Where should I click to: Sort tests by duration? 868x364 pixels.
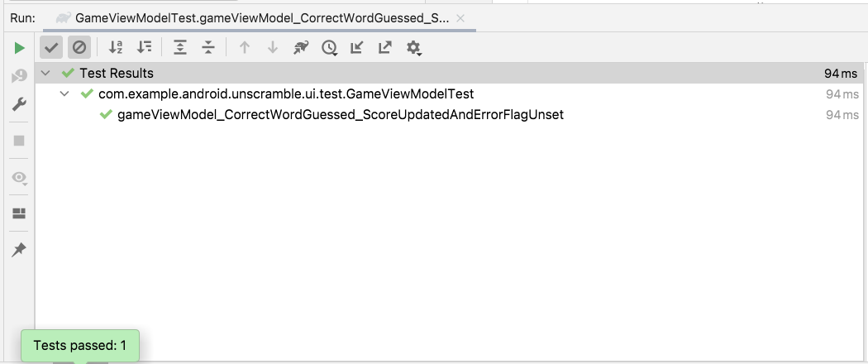coord(145,48)
